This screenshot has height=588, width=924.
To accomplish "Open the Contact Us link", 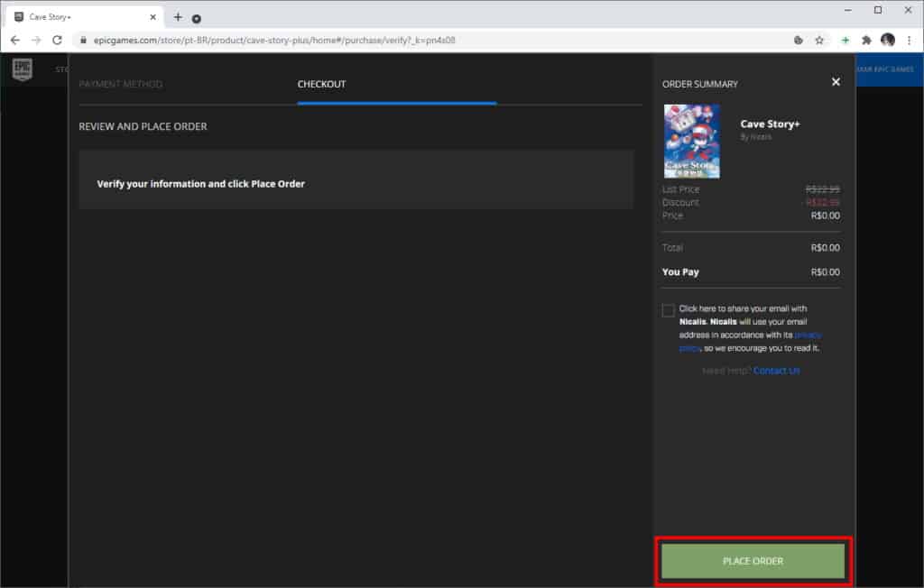I will (x=776, y=371).
